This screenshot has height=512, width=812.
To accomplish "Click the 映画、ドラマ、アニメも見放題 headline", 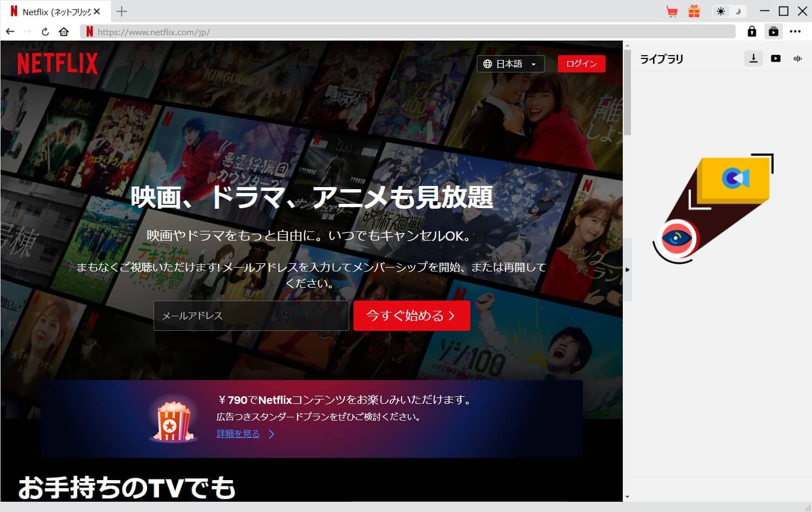I will (312, 197).
